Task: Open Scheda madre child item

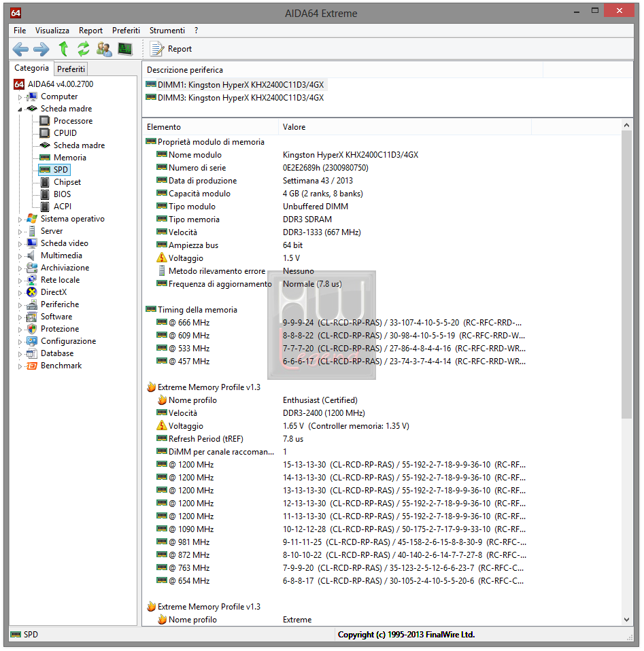Action: click(x=79, y=145)
